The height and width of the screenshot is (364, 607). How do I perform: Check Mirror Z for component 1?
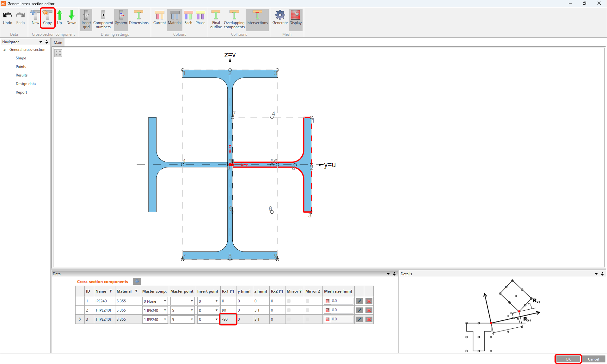(x=307, y=301)
